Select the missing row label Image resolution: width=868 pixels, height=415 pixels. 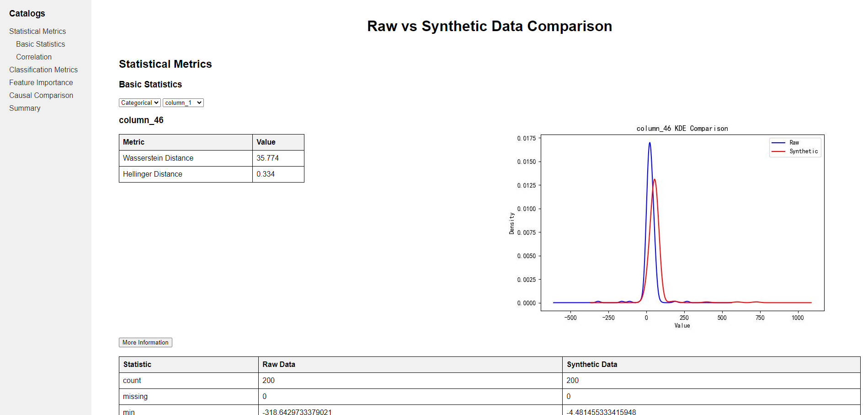click(189, 397)
